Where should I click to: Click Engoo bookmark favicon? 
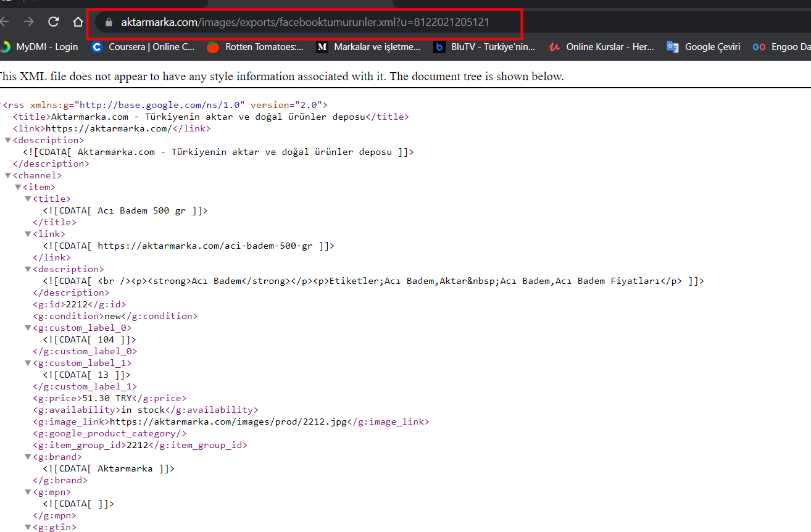[x=759, y=47]
